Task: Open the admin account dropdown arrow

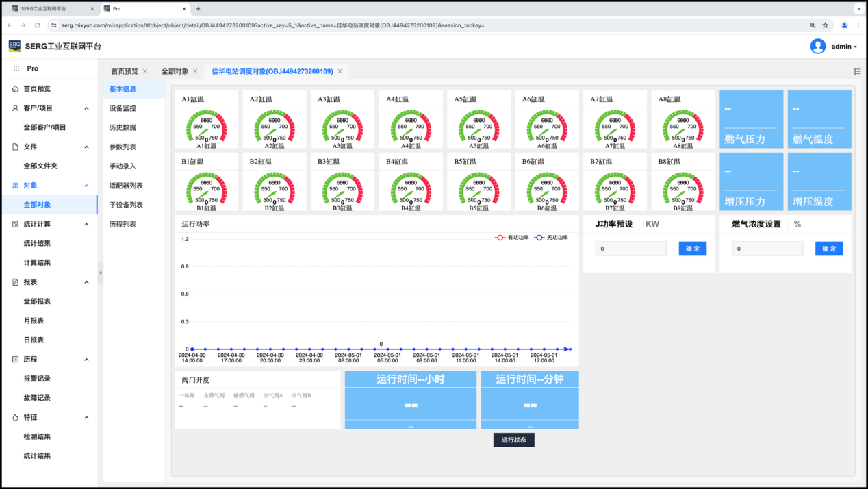Action: pyautogui.click(x=856, y=47)
